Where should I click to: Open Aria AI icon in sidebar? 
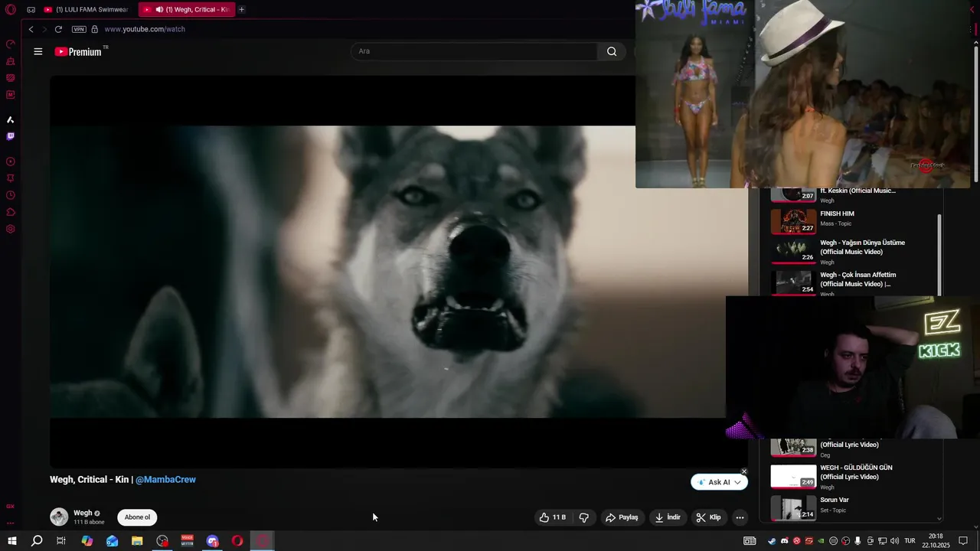11,119
